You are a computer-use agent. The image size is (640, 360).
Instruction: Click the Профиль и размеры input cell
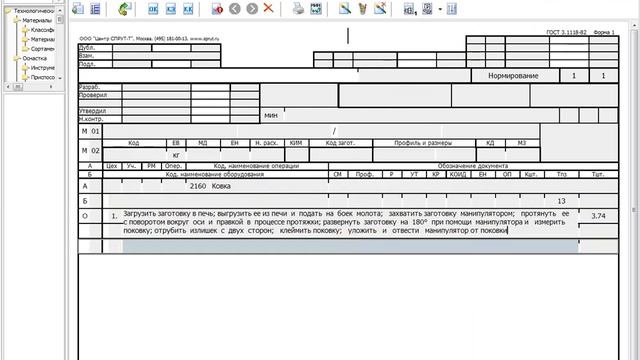pos(424,155)
